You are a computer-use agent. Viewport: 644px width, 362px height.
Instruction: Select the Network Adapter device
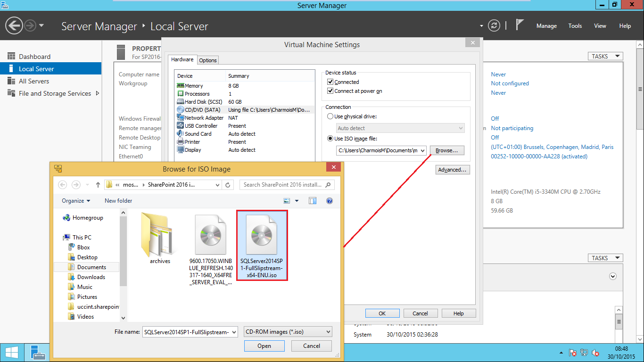pyautogui.click(x=244, y=118)
